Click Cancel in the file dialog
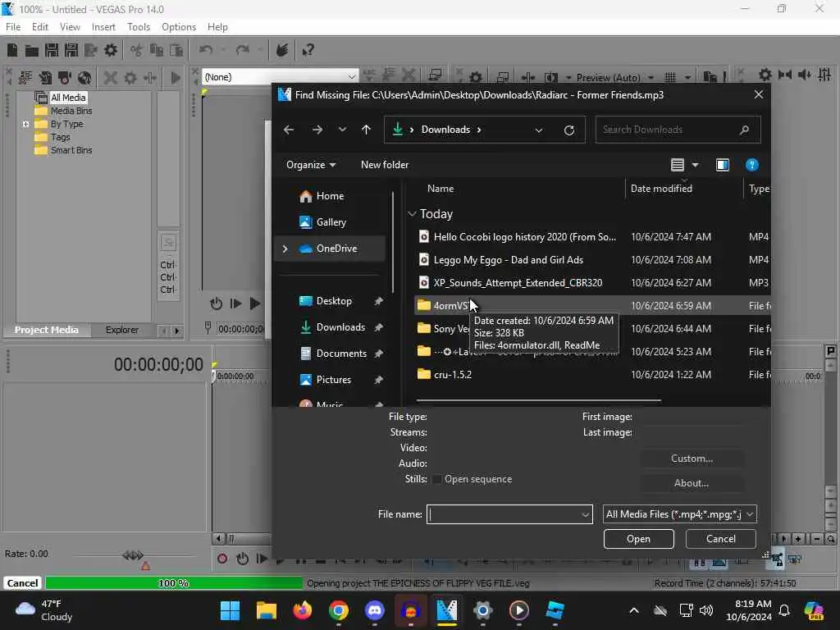Screen dimensions: 840x630 pos(720,539)
